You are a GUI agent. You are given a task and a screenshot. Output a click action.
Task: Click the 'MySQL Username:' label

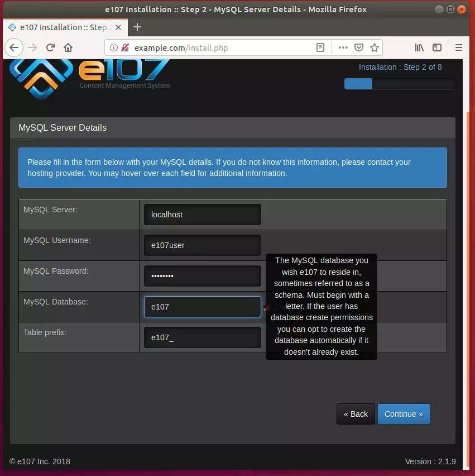coord(57,240)
